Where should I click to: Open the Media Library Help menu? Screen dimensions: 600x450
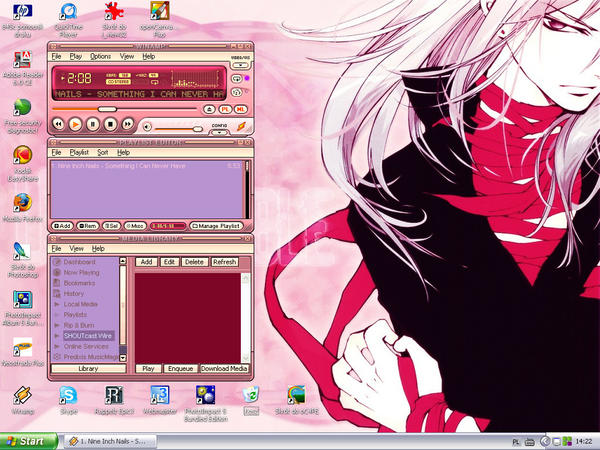(x=98, y=248)
